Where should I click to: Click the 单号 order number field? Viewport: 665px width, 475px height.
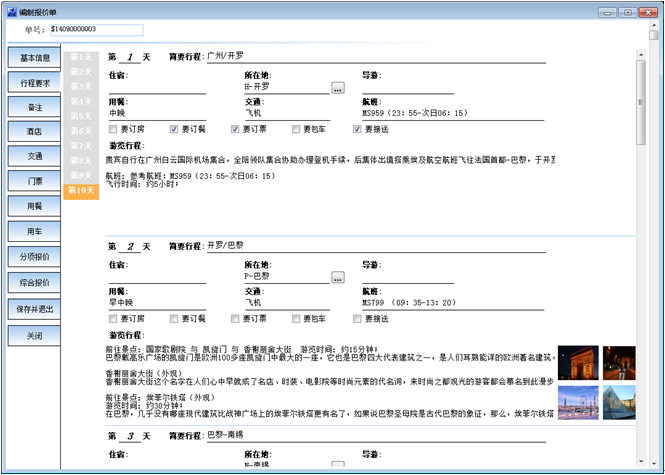coord(97,30)
